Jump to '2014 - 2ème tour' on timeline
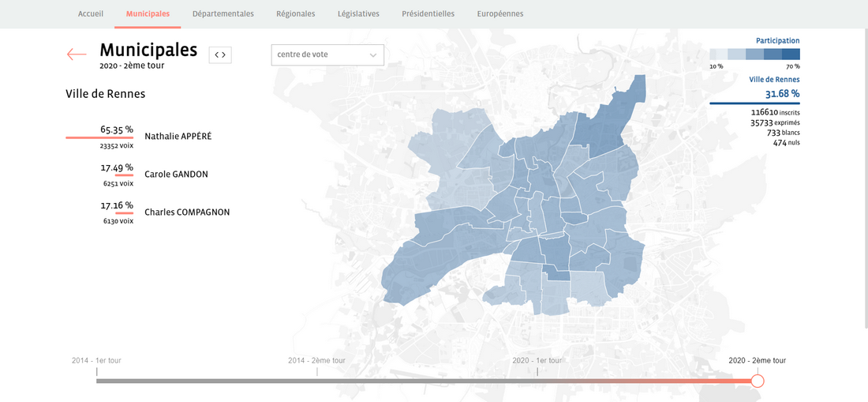The height and width of the screenshot is (402, 868). coord(316,360)
